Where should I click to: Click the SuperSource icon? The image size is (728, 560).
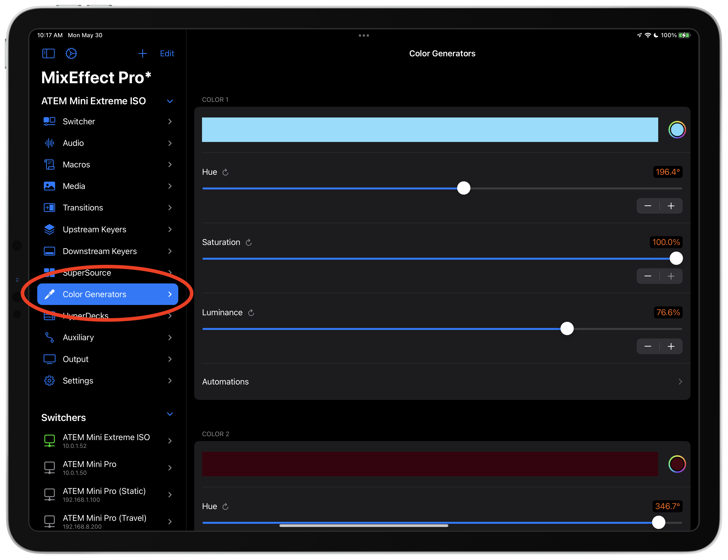pos(49,272)
